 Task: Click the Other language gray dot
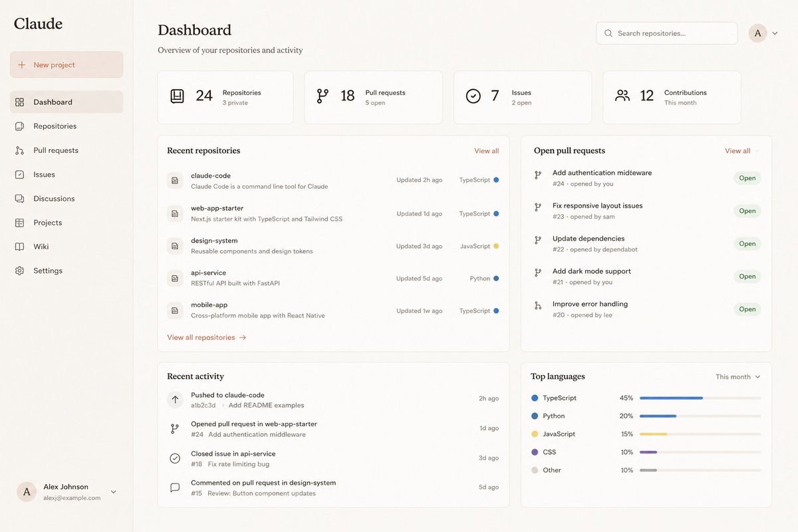coord(535,470)
